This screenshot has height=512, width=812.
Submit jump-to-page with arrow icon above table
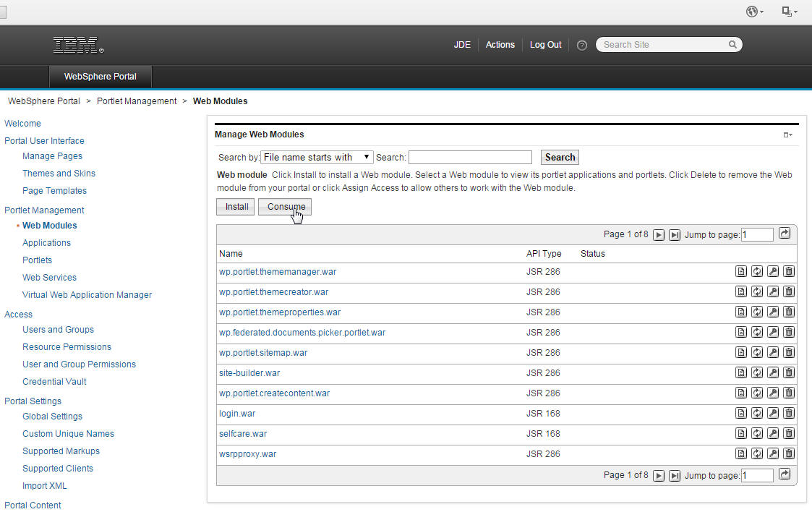point(785,234)
